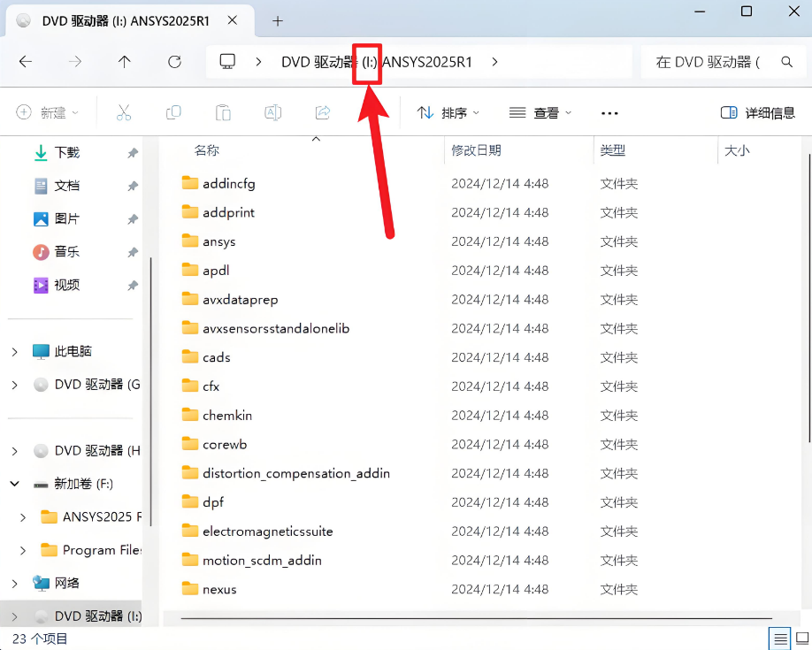Go up one folder level
The width and height of the screenshot is (812, 650).
(125, 62)
